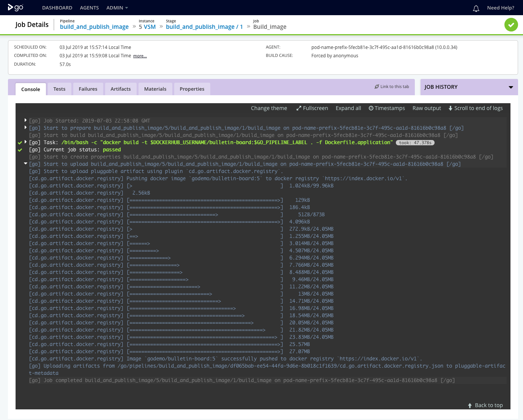Expand the JOB HISTORY panel
523x420 pixels.
point(510,87)
